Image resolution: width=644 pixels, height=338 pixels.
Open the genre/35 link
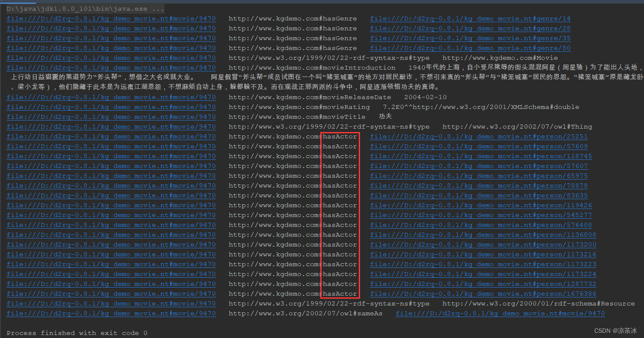(x=470, y=38)
